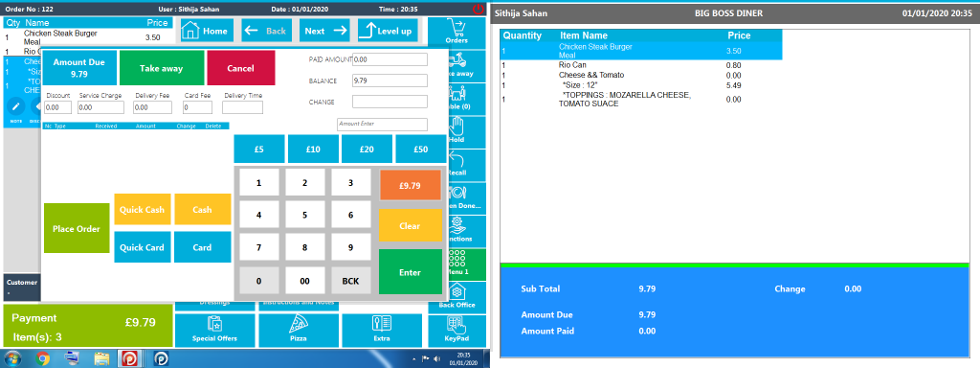
Task: Open the Functions gear icon button
Action: click(x=467, y=230)
